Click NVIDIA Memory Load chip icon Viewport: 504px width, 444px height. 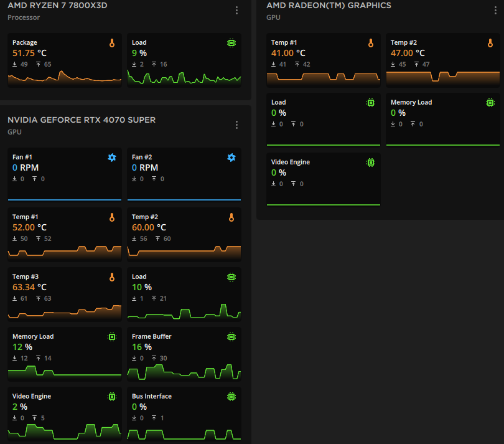pyautogui.click(x=112, y=337)
